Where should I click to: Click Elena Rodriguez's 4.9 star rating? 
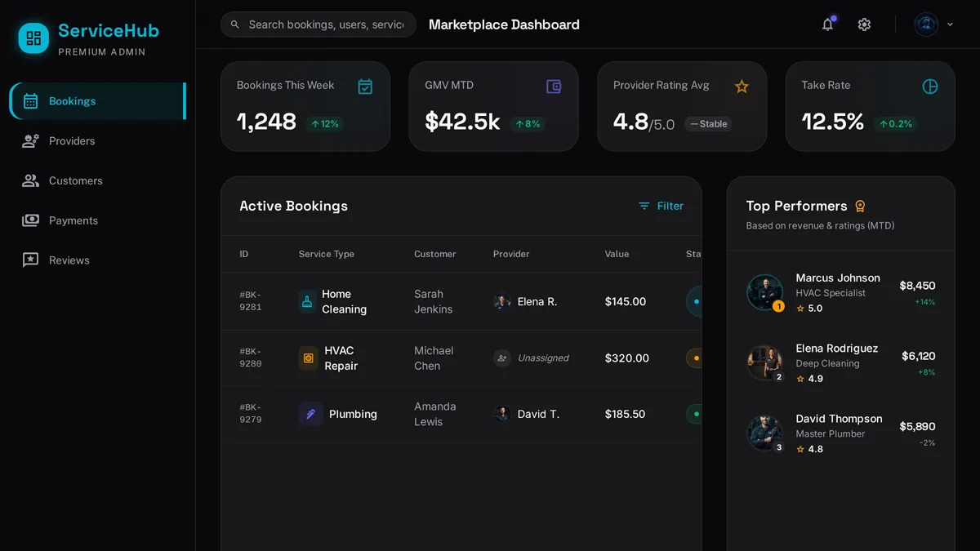pos(809,379)
